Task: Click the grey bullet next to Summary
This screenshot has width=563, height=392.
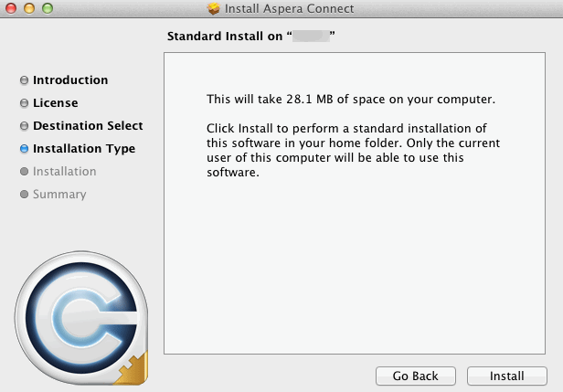Action: (24, 195)
